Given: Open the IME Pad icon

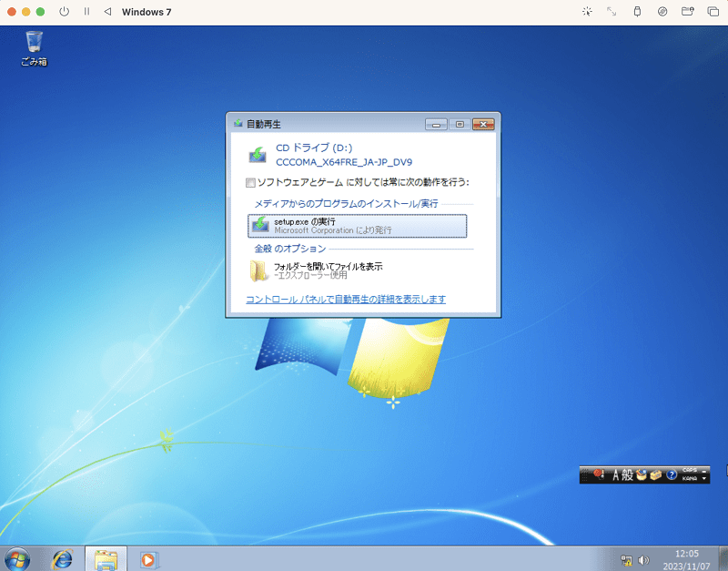Looking at the screenshot, I should [x=642, y=474].
